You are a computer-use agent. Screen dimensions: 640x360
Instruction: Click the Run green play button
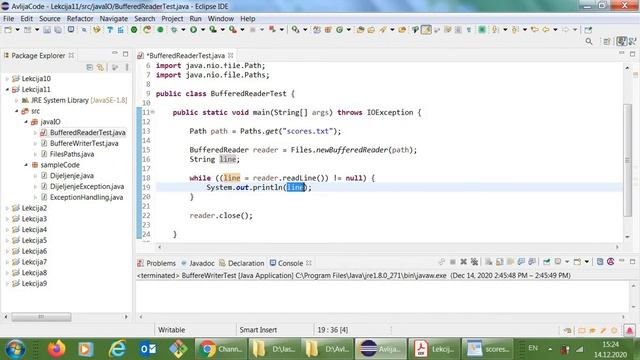pos(193,30)
